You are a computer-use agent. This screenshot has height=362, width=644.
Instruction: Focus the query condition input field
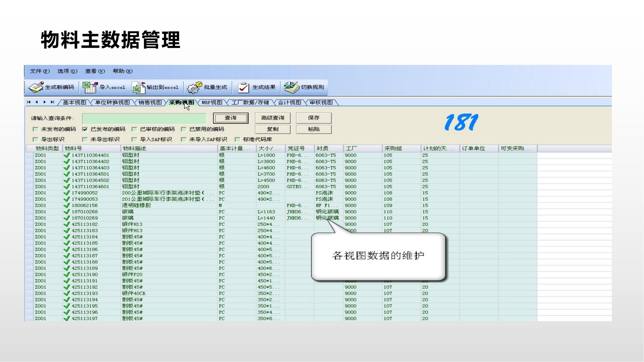[144, 118]
